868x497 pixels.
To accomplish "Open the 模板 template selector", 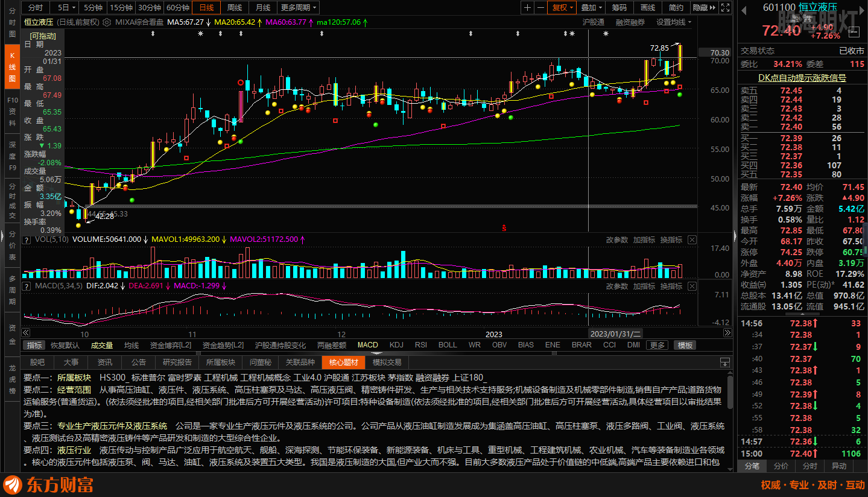I will tap(685, 346).
